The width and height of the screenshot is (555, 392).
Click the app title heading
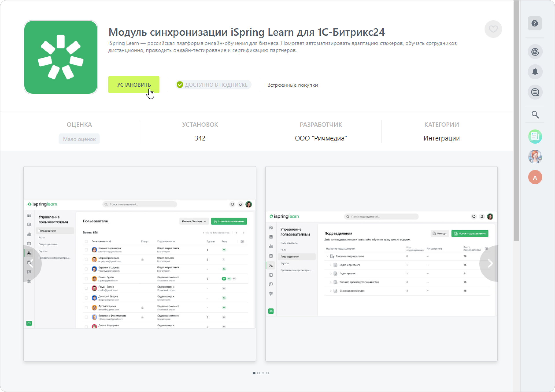247,32
